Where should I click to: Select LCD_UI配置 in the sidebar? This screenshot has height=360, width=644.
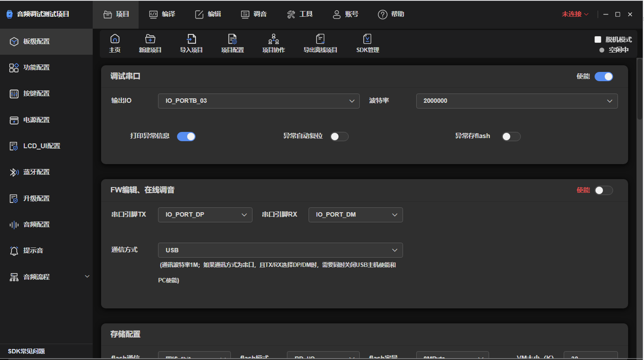click(46, 146)
